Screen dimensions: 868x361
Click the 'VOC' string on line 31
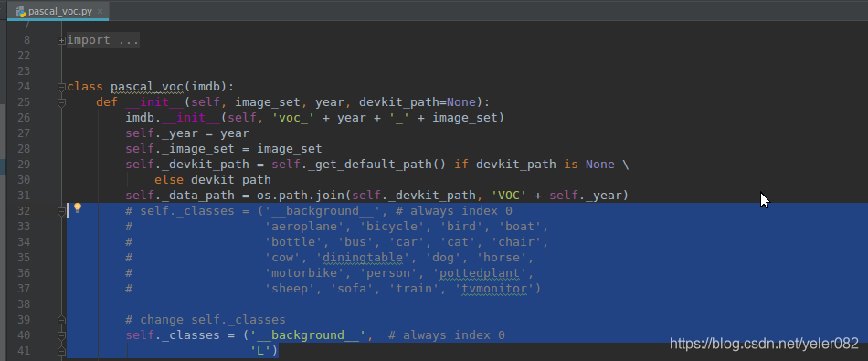[509, 196]
